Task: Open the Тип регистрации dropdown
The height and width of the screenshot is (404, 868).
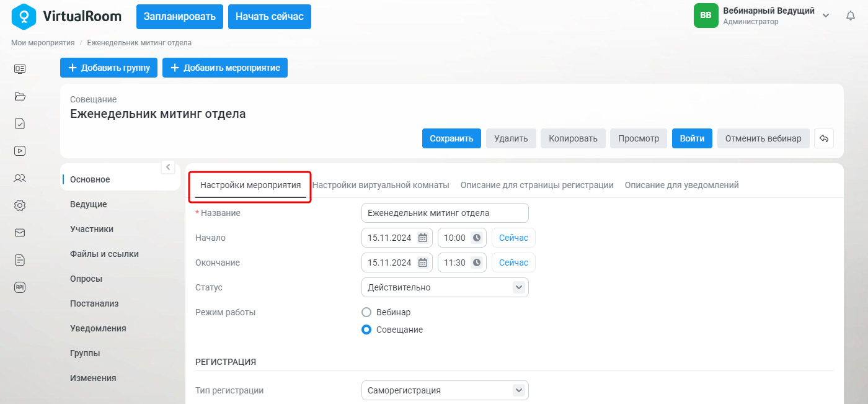Action: 445,390
